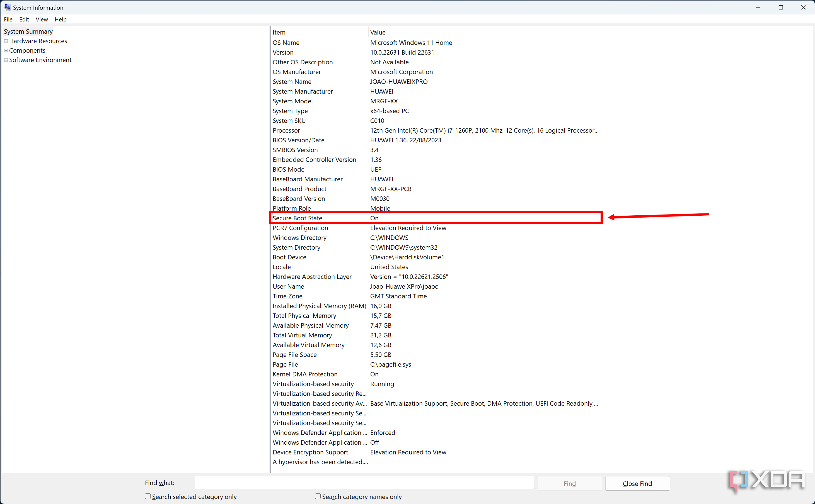Open the View menu
The image size is (815, 504).
tap(42, 19)
